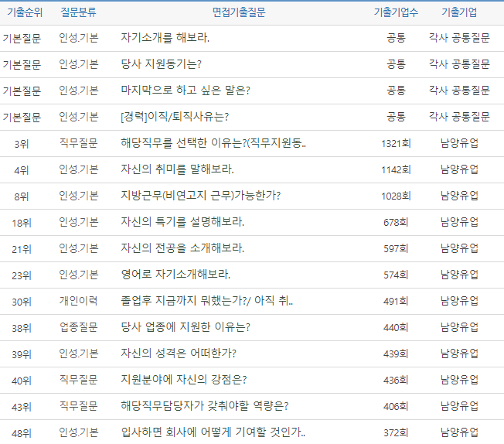The image size is (504, 444).
Task: Click 인성.기본 in the 48위 row
Action: tap(78, 433)
